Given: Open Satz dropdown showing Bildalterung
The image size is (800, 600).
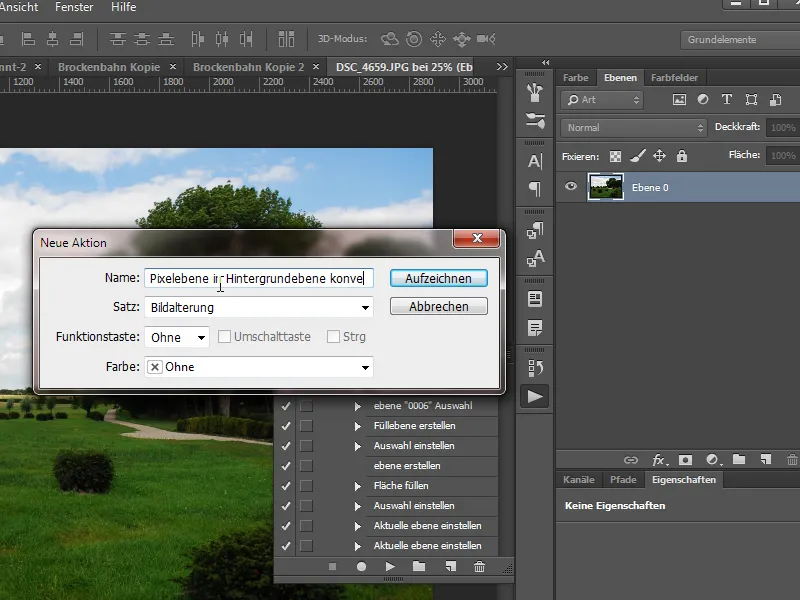Looking at the screenshot, I should [x=259, y=307].
